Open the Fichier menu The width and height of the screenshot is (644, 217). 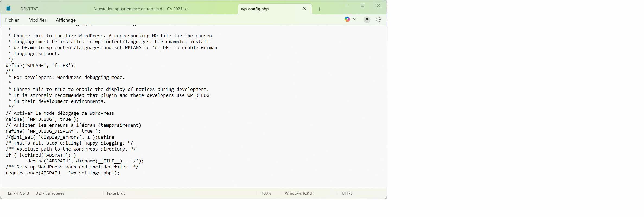coord(12,20)
